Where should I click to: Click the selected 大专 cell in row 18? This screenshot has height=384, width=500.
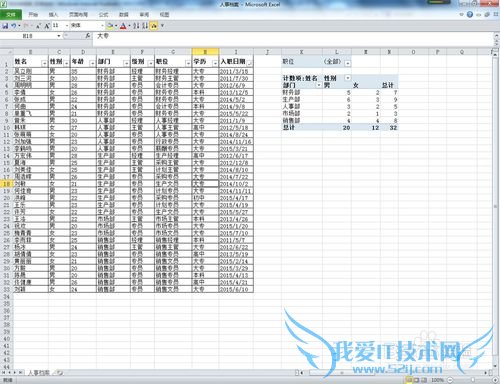205,184
